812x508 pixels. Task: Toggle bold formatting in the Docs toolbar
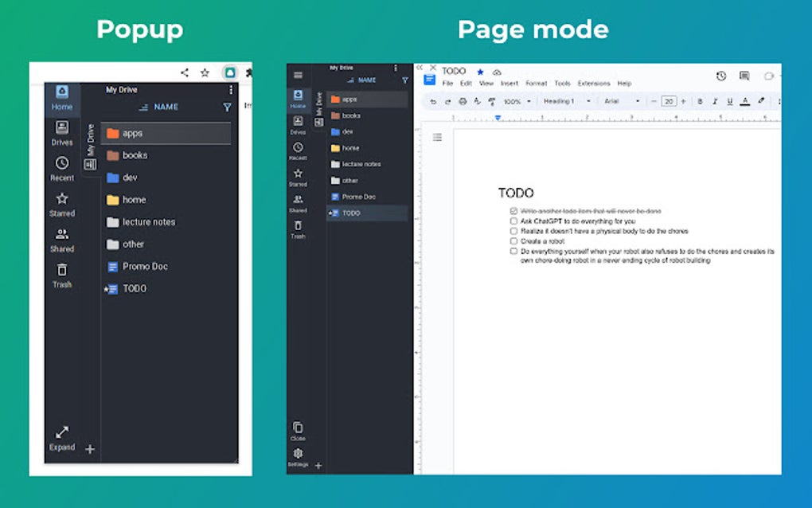(700, 101)
